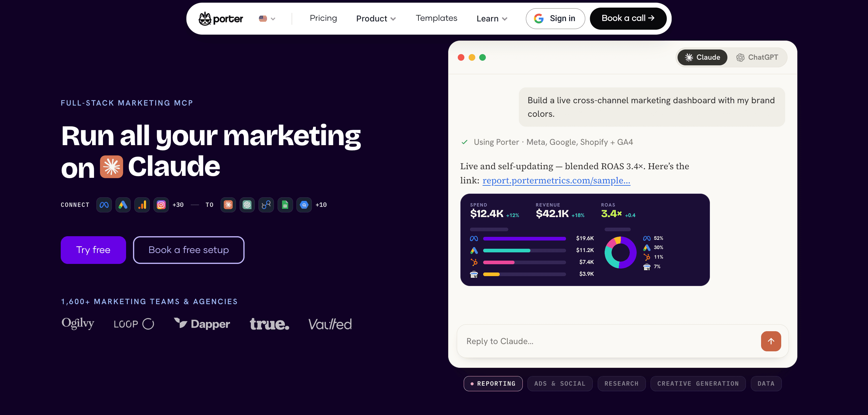Screen dimensions: 868x415
Task: Open the US flag language dropdown
Action: click(267, 18)
